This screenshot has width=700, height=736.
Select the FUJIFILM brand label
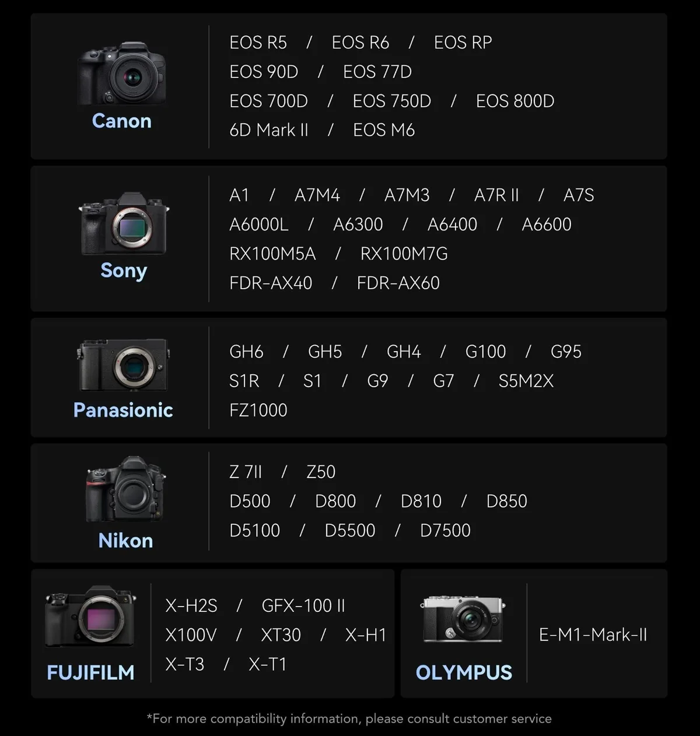(x=90, y=672)
